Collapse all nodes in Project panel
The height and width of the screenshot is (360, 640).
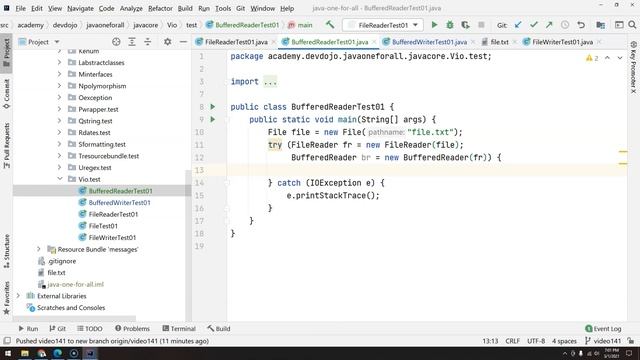147,42
